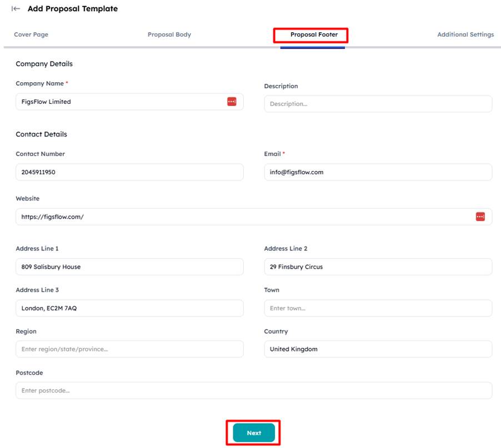The height and width of the screenshot is (448, 501).
Task: Click the Company Details heading
Action: (x=44, y=64)
